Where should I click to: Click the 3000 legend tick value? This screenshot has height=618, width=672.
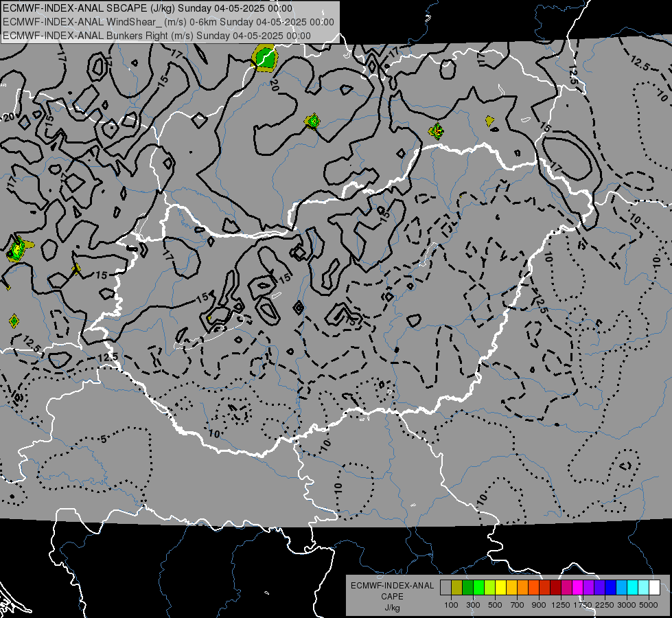tap(627, 605)
